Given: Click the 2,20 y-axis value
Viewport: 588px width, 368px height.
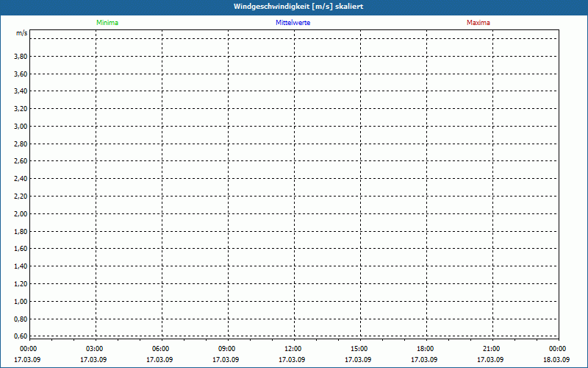Looking at the screenshot, I should click(x=21, y=197).
